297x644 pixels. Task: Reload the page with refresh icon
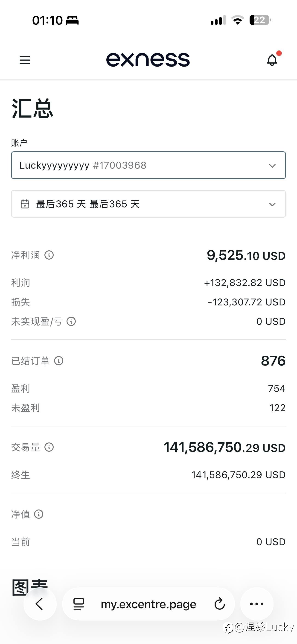220,604
